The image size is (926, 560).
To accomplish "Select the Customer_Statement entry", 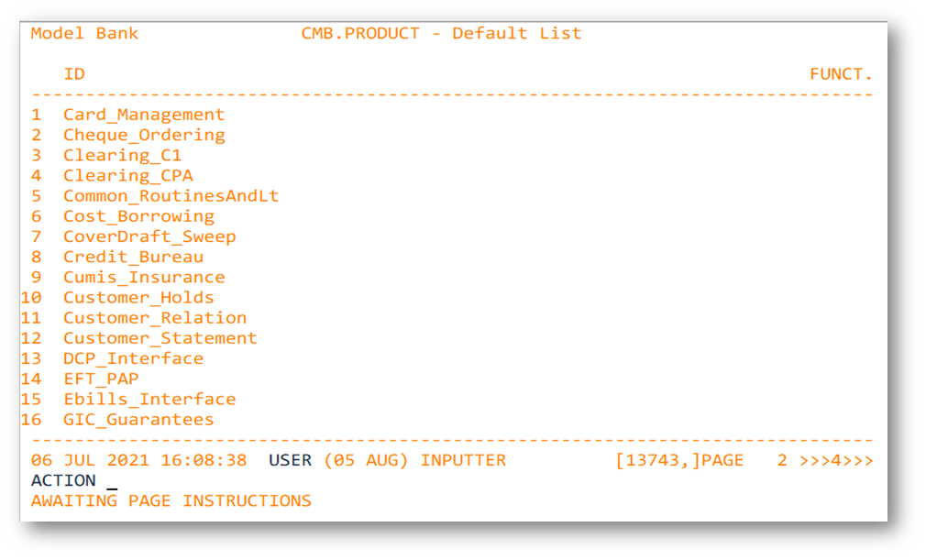I will coord(160,338).
